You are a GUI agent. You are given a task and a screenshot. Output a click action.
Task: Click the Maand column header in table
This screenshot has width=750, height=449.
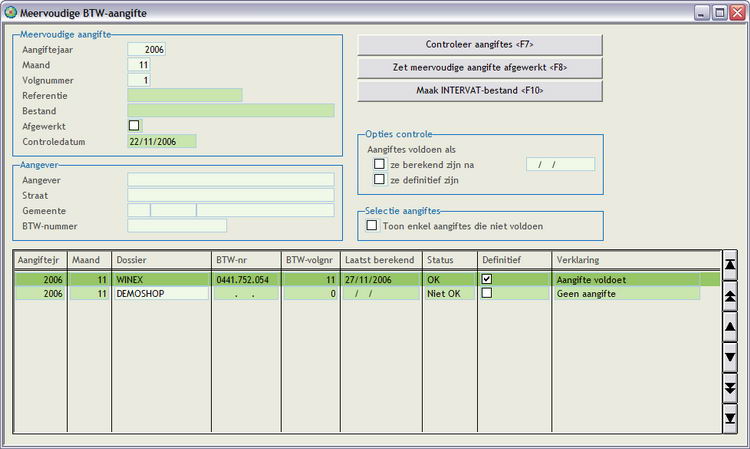89,260
